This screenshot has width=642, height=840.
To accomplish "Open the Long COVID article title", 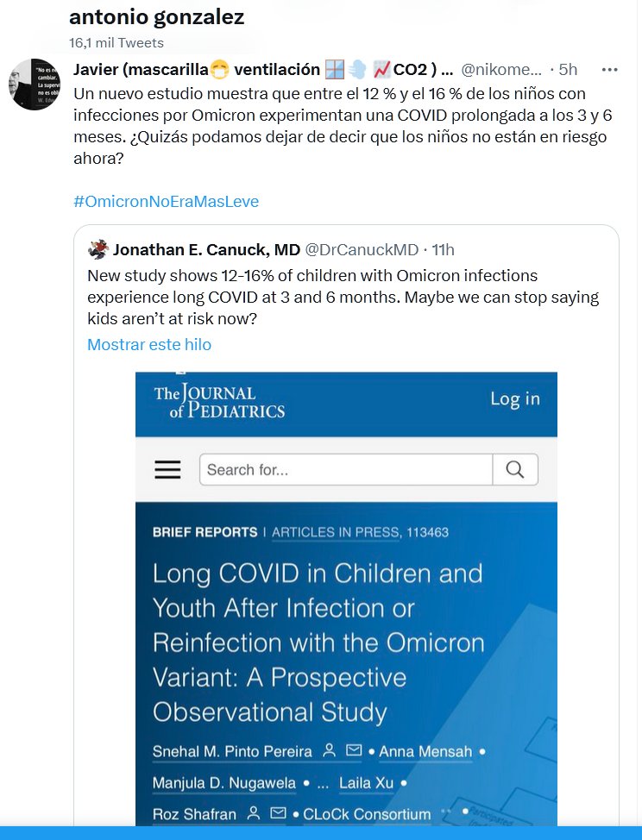I will click(x=318, y=643).
